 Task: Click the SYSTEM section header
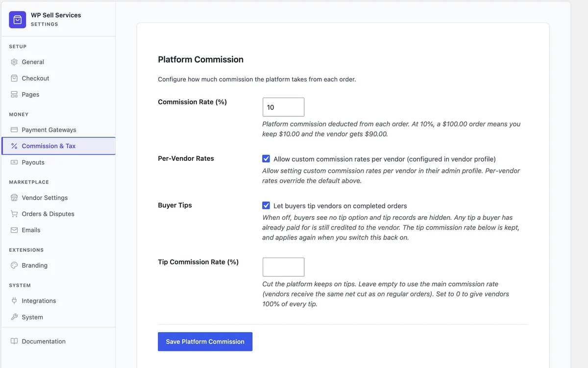click(x=20, y=285)
